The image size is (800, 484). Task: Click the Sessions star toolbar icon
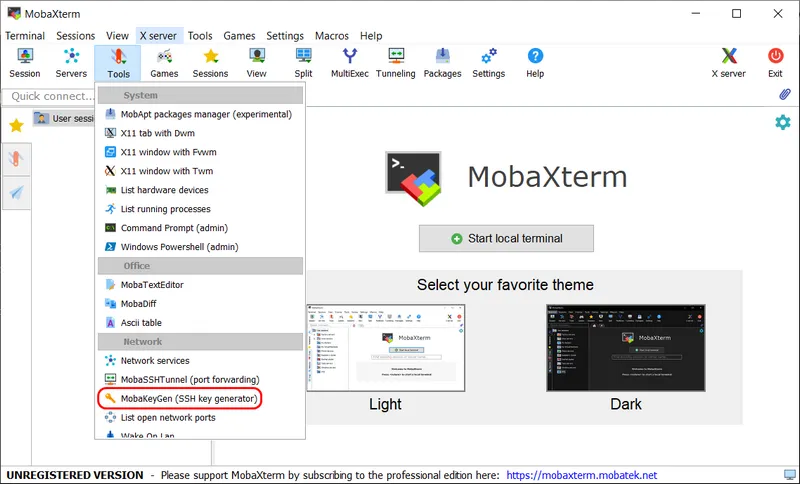tap(210, 63)
